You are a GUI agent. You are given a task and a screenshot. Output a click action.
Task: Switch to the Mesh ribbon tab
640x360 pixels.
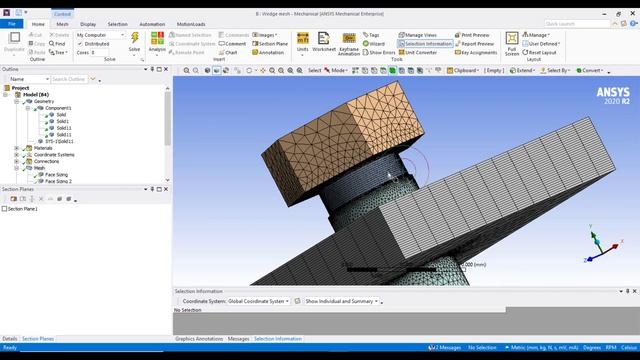[x=62, y=24]
